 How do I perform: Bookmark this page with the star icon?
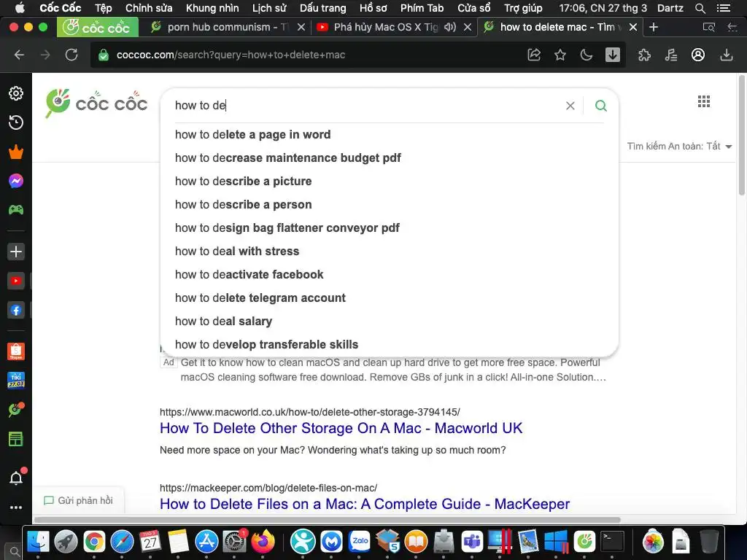coord(560,55)
